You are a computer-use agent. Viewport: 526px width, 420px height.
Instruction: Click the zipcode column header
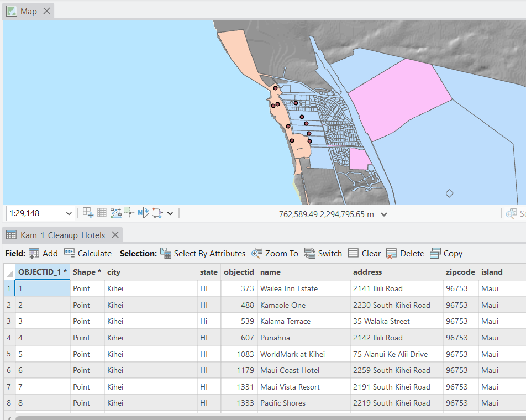(x=460, y=272)
